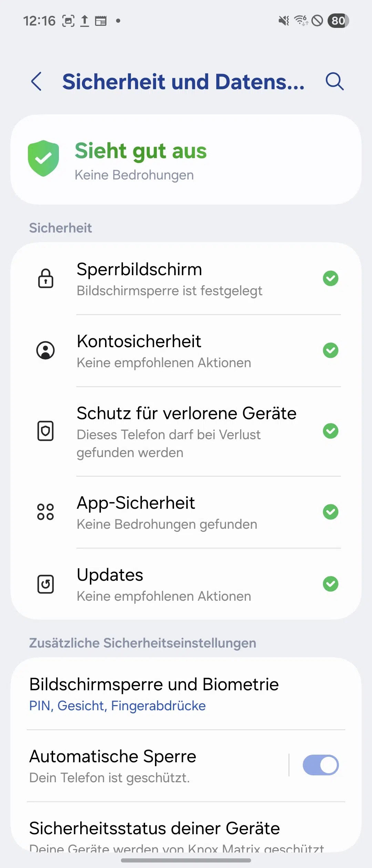The height and width of the screenshot is (868, 372).
Task: Open search with the magnifier icon
Action: 334,82
